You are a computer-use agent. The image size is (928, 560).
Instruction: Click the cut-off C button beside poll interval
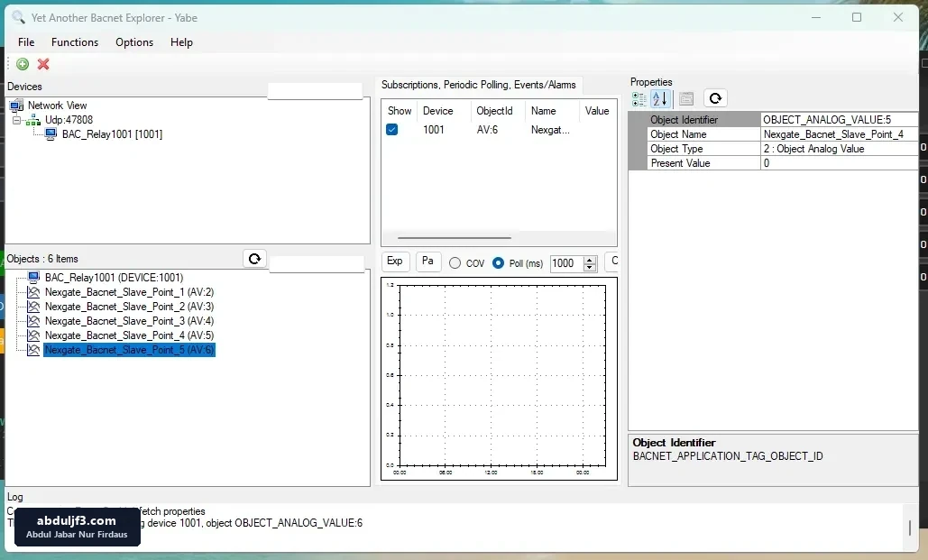coord(612,261)
